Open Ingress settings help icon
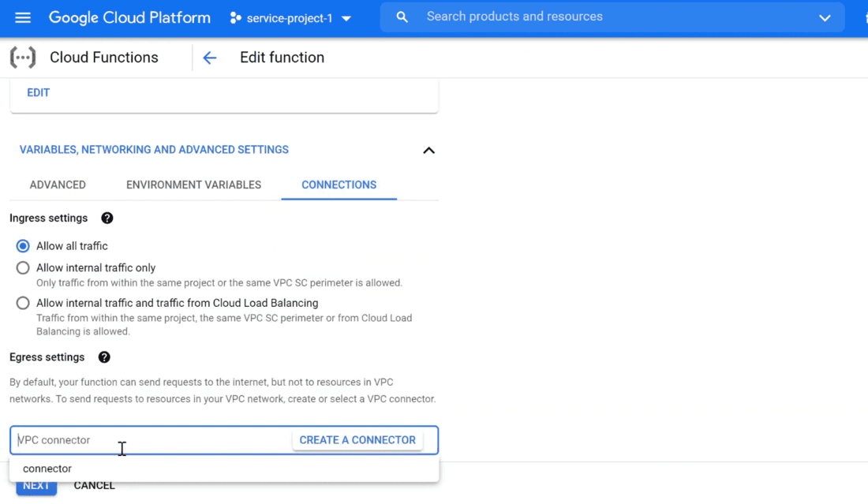The height and width of the screenshot is (504, 868). point(107,218)
